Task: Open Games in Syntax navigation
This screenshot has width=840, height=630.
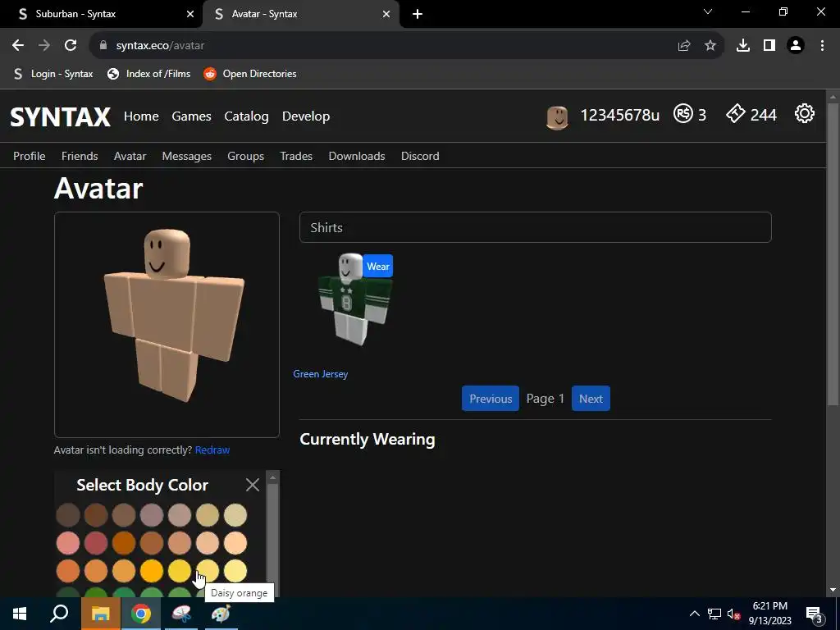Action: [191, 116]
